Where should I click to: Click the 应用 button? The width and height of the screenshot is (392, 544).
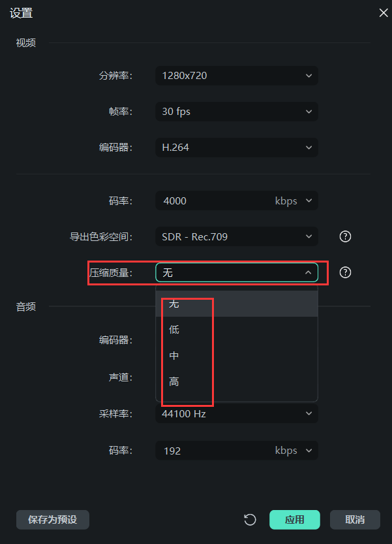[x=295, y=520]
